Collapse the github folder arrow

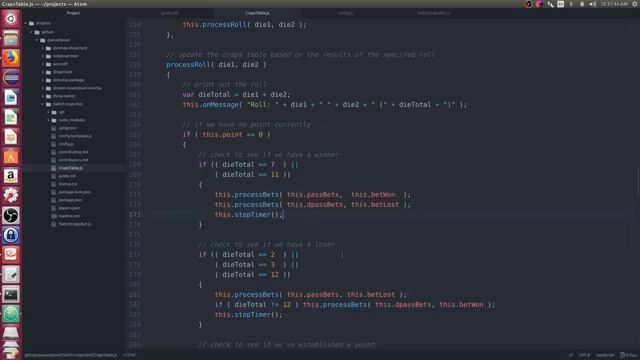[31, 32]
